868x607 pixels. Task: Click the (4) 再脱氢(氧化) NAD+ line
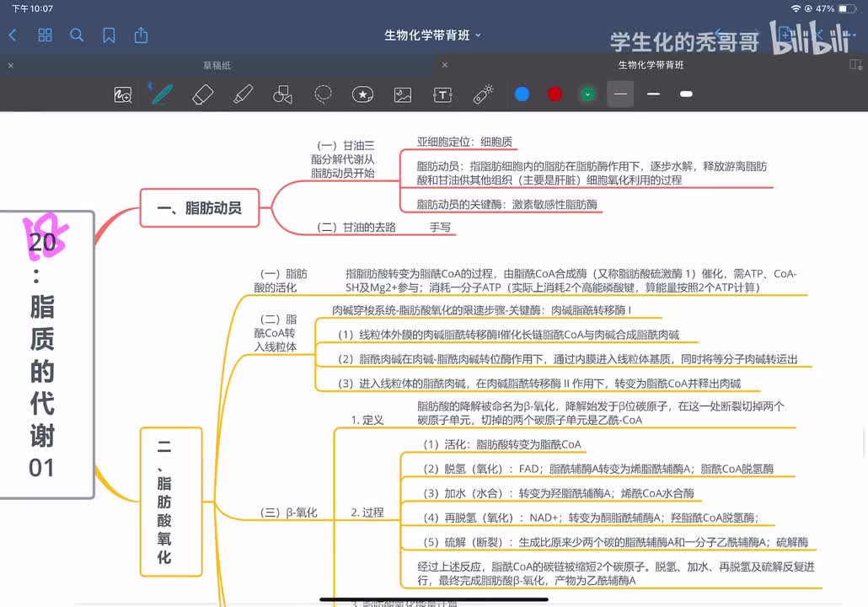pyautogui.click(x=591, y=518)
